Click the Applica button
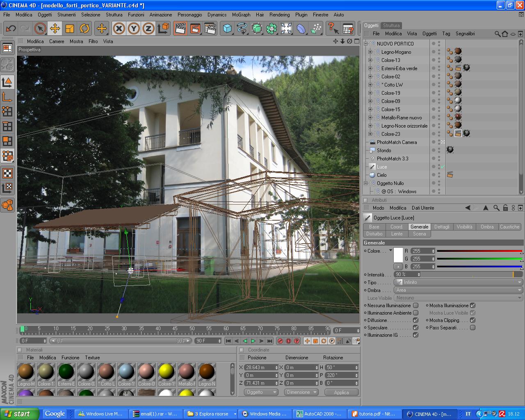Screen dimensions: 525x420 [341, 392]
